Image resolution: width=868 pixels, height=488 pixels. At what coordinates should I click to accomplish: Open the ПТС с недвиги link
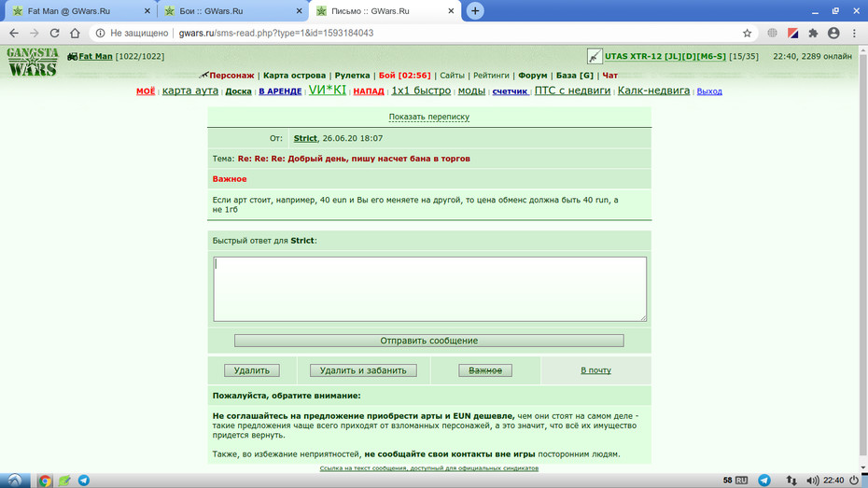(572, 91)
